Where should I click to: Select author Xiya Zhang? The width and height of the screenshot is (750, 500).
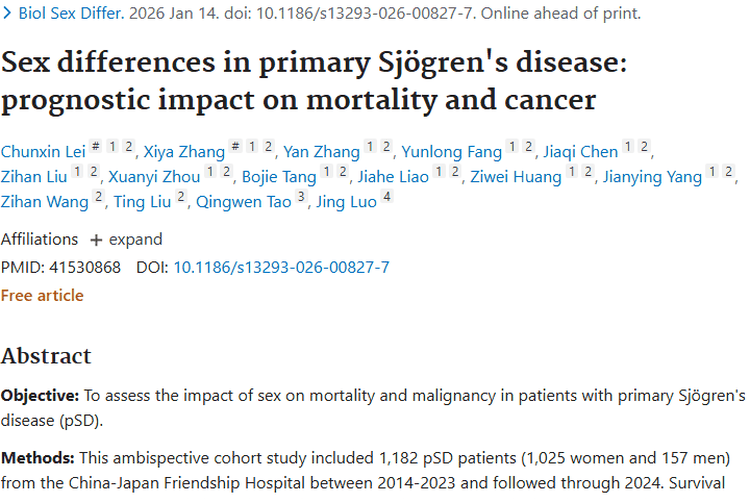tap(184, 152)
